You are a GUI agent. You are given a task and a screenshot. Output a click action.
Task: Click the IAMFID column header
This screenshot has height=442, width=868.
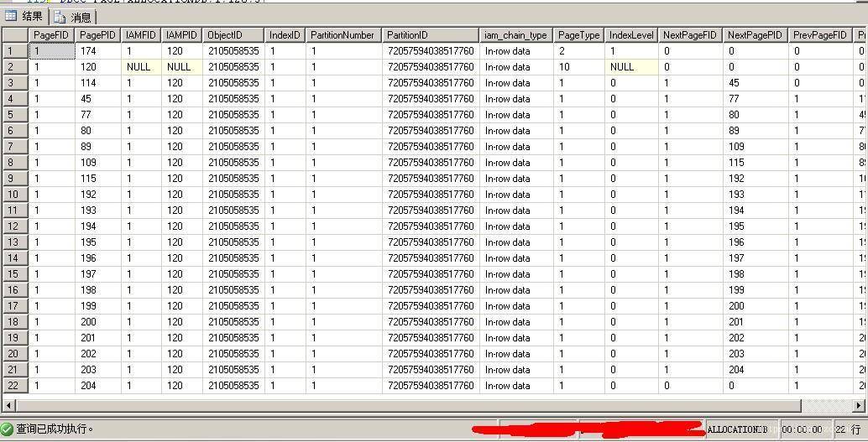click(x=141, y=35)
